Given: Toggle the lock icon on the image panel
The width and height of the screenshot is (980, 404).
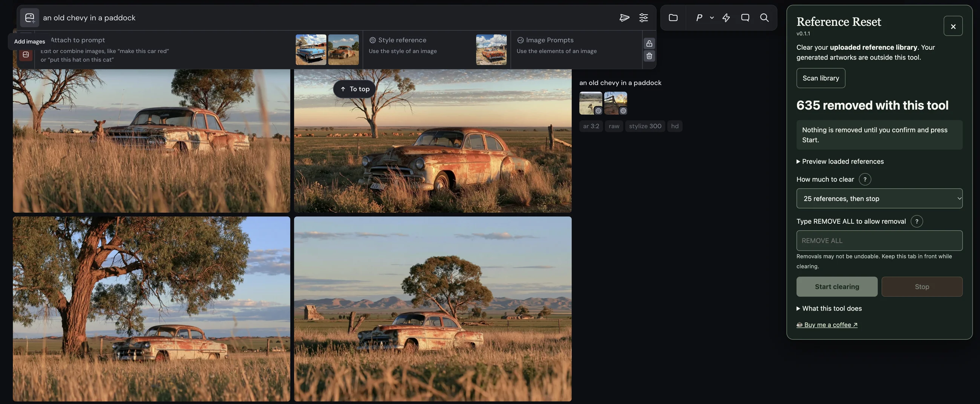Looking at the screenshot, I should point(649,43).
